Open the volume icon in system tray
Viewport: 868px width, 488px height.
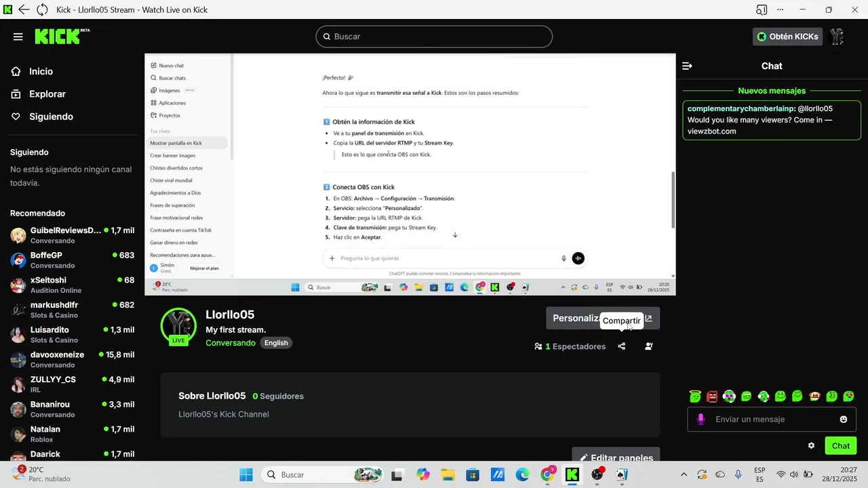tap(794, 474)
